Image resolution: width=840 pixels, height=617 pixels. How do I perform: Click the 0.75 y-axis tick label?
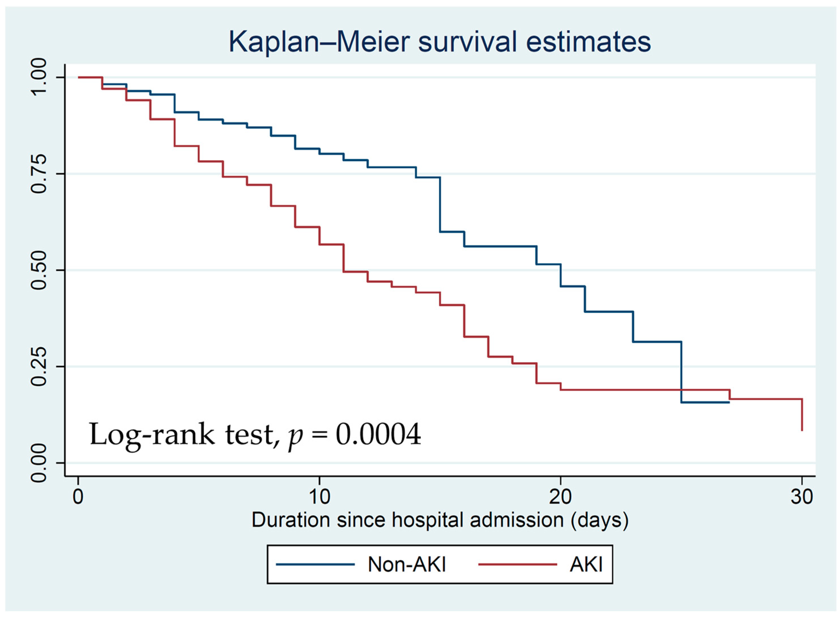tap(40, 174)
